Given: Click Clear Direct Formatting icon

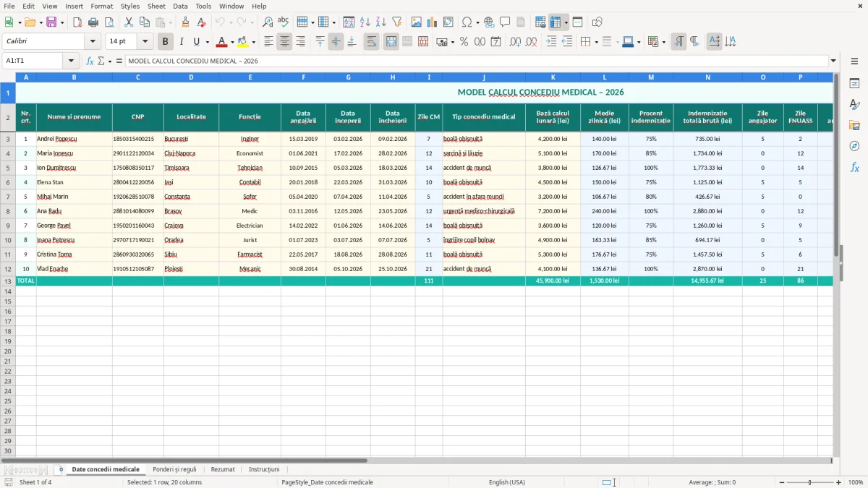Looking at the screenshot, I should click(x=201, y=22).
